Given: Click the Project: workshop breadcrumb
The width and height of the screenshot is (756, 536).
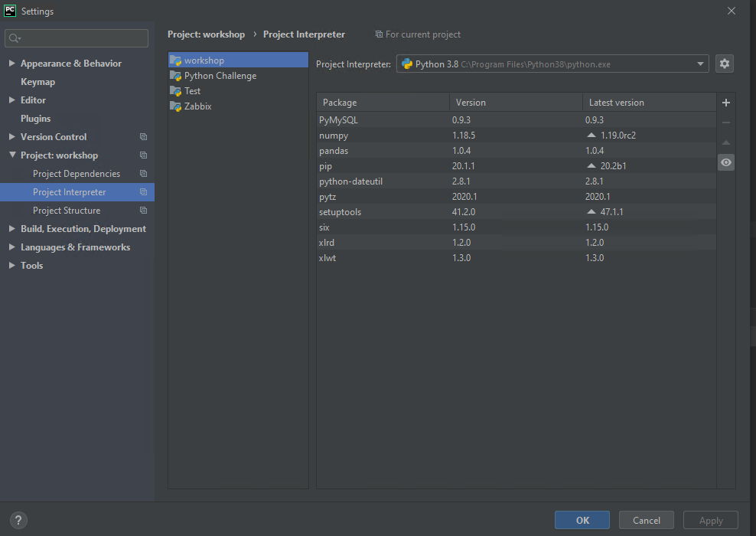Looking at the screenshot, I should (x=206, y=34).
